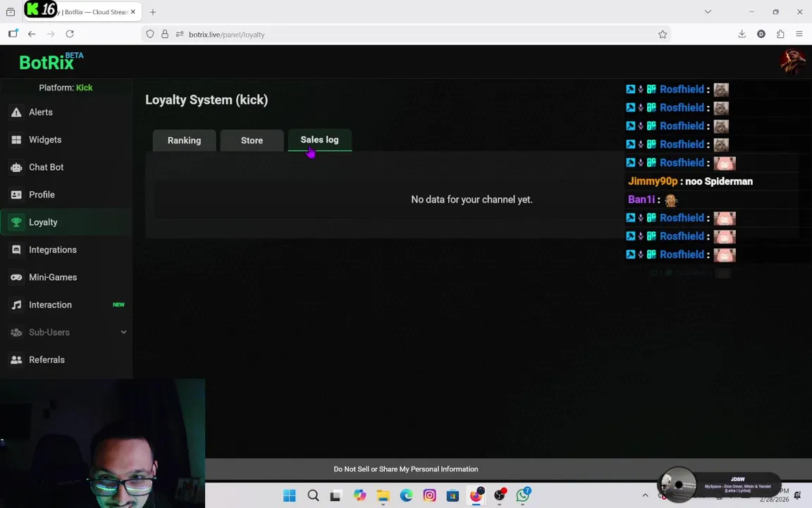Reload the current page
Screen dimensions: 812x508
[x=69, y=34]
